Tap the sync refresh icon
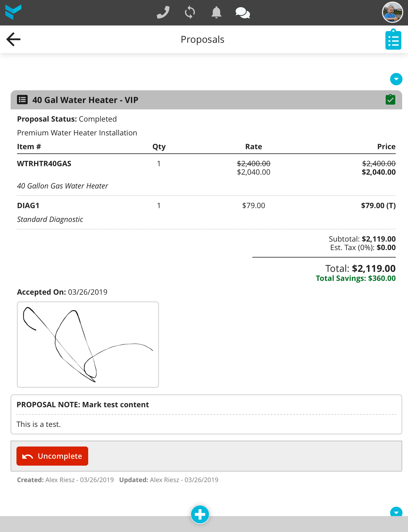This screenshot has width=408, height=532. pos(190,12)
